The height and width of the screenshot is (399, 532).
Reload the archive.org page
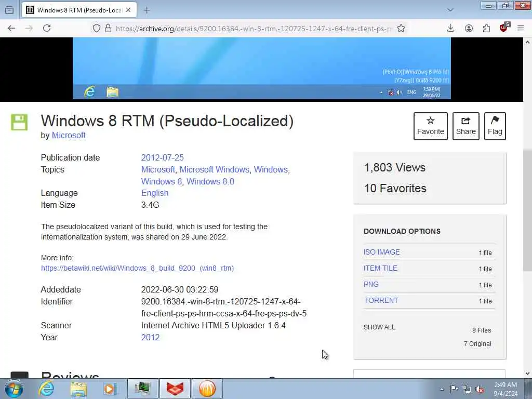[47, 28]
